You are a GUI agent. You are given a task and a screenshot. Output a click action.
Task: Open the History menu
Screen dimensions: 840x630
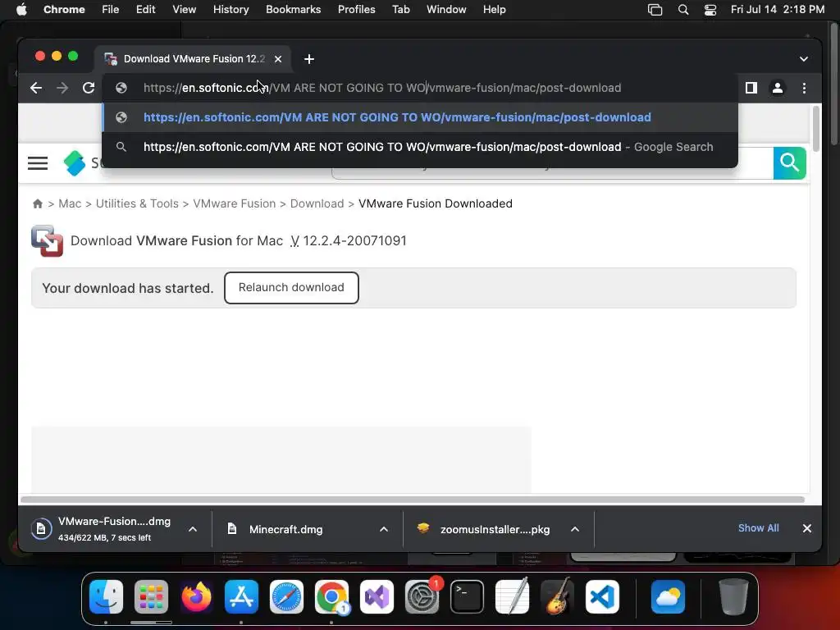point(231,10)
